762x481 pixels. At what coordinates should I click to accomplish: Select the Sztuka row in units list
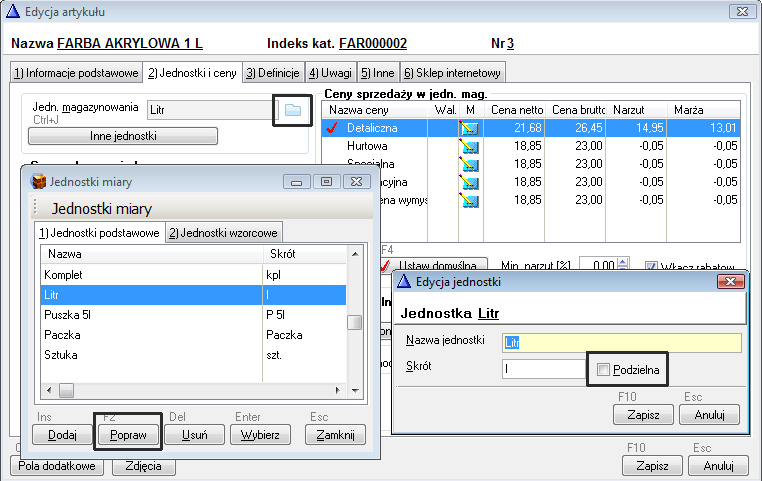pos(150,354)
